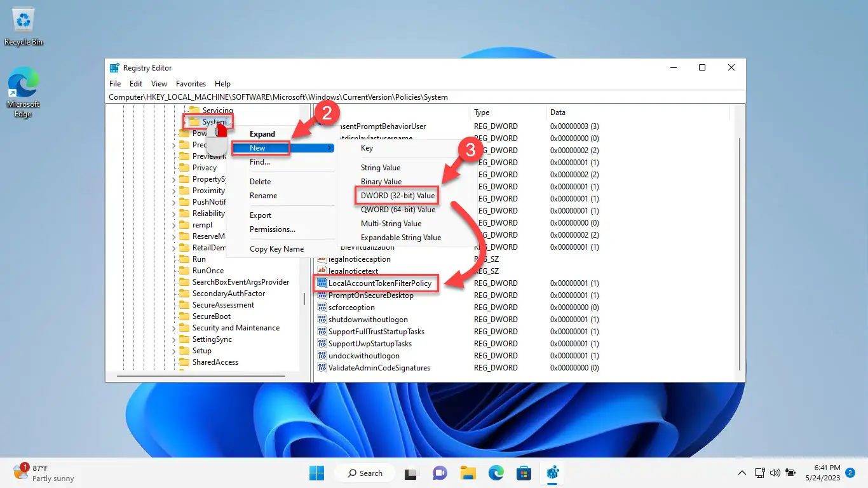Image resolution: width=868 pixels, height=488 pixels.
Task: Expand the Proximity key
Action: pyautogui.click(x=174, y=191)
